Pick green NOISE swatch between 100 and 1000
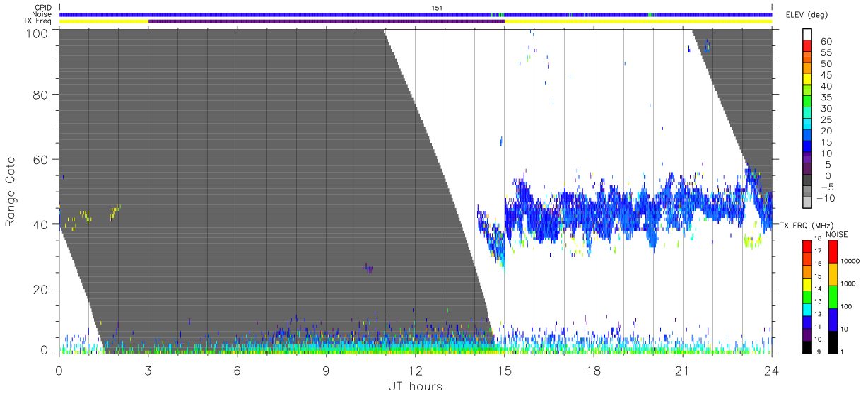 pyautogui.click(x=832, y=296)
